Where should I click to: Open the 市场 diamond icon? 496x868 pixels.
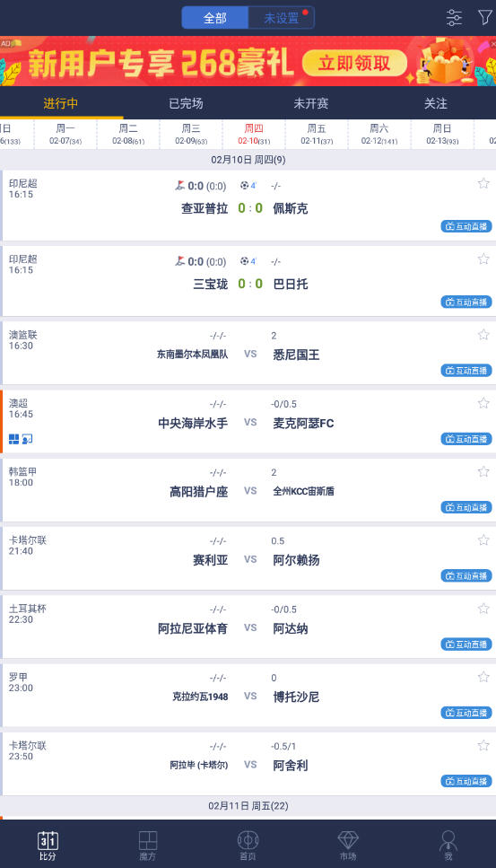click(348, 846)
